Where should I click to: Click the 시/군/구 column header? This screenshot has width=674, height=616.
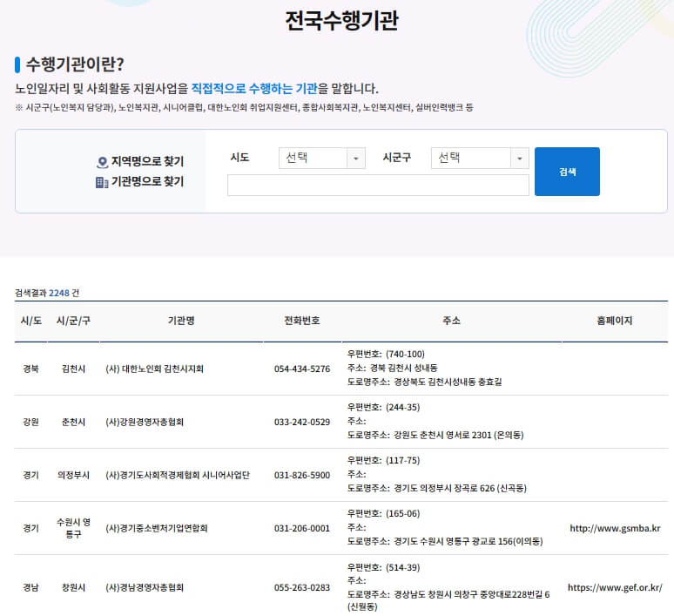(73, 321)
